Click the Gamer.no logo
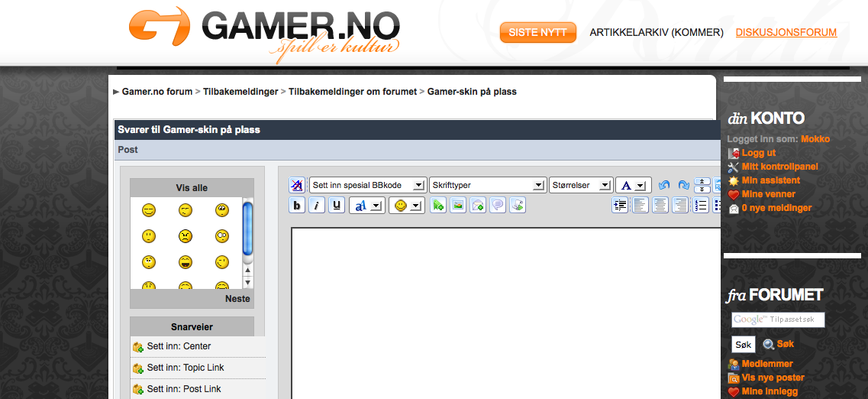 pos(264,34)
